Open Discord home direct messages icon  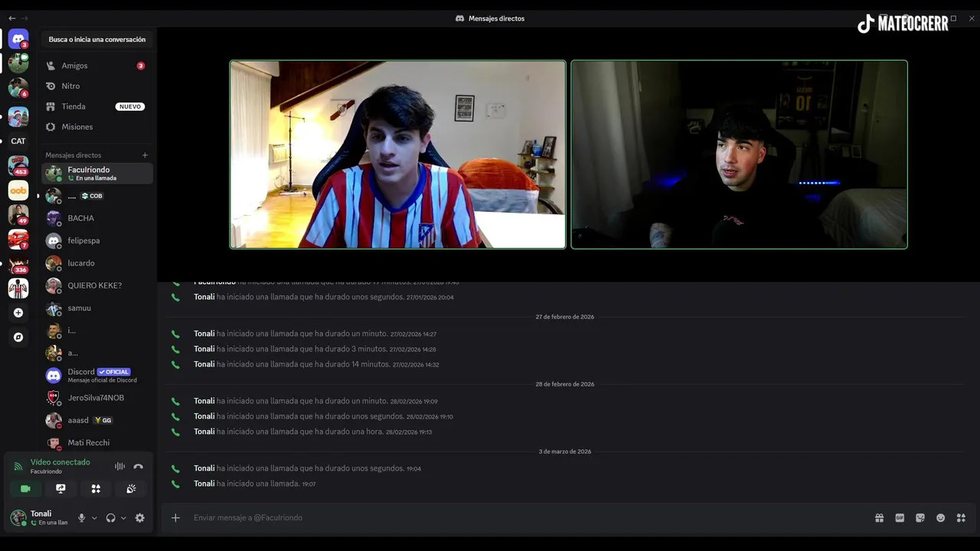[18, 38]
